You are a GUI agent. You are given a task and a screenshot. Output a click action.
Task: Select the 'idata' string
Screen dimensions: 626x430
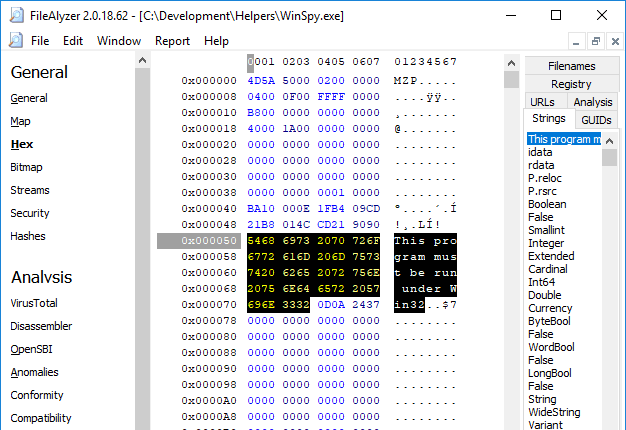point(540,152)
